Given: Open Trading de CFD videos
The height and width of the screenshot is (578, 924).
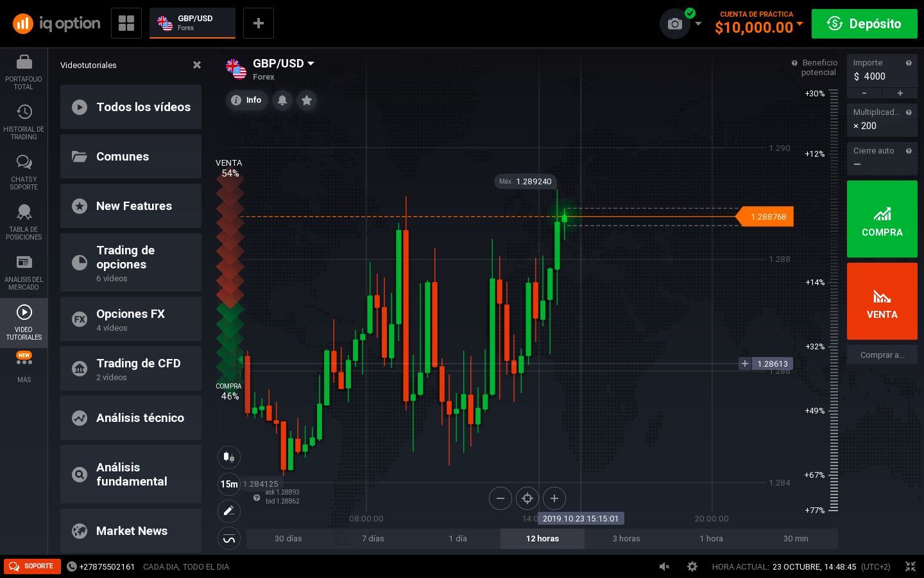Looking at the screenshot, I should 131,368.
